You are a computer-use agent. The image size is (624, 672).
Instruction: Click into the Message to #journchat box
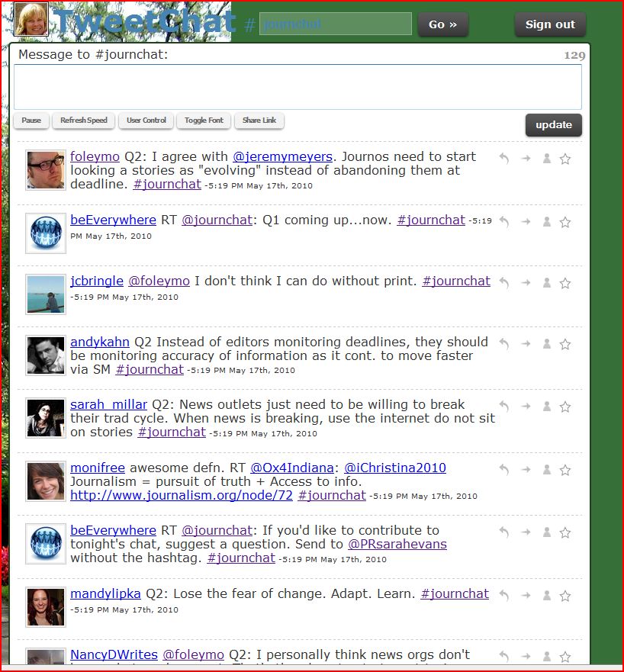pyautogui.click(x=298, y=87)
